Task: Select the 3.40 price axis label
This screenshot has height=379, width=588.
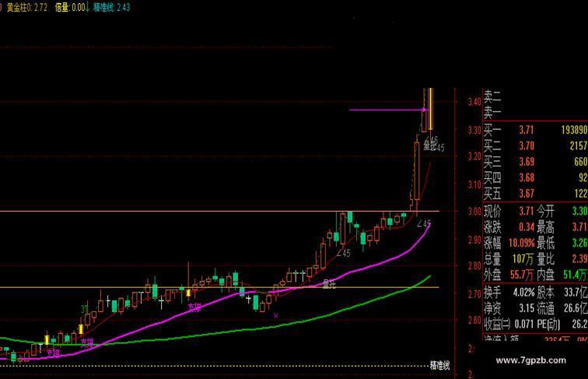Action: (x=474, y=101)
